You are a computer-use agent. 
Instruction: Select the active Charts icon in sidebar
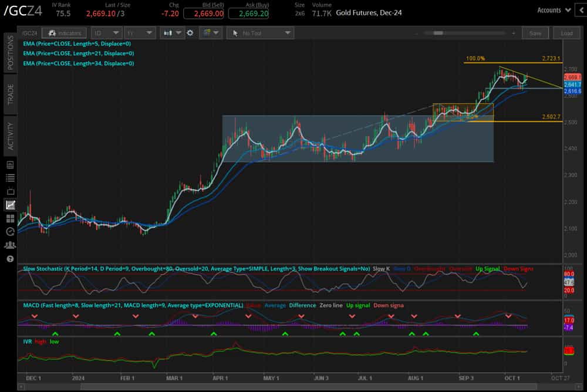click(10, 203)
